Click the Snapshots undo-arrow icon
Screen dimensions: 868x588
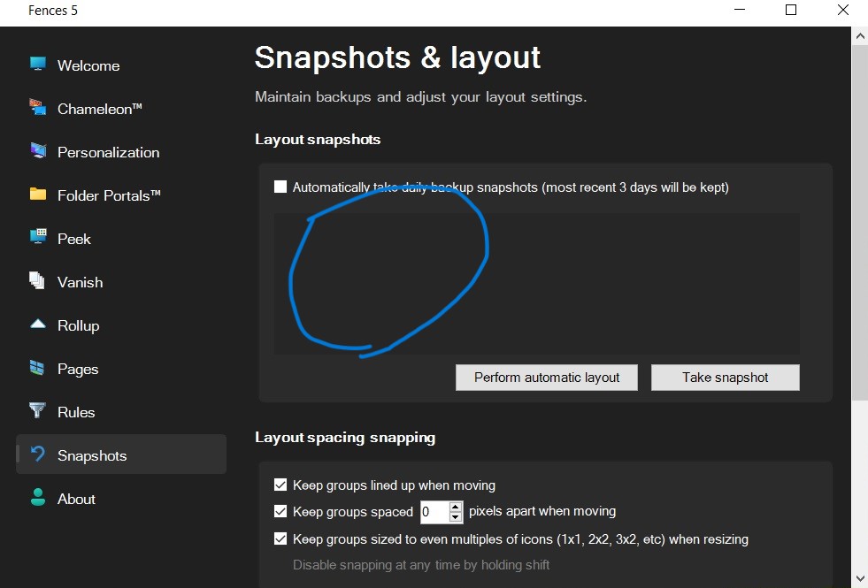pyautogui.click(x=38, y=454)
